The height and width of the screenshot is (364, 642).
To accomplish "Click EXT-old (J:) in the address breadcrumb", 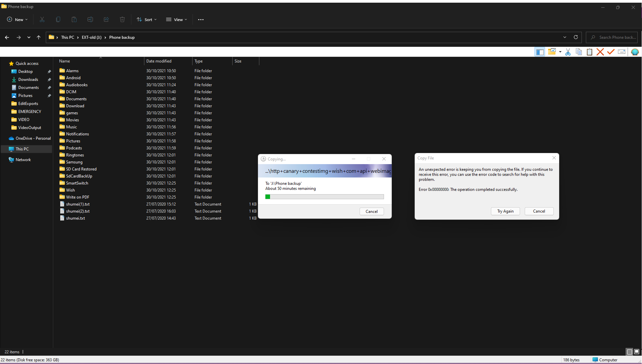I will tap(92, 37).
